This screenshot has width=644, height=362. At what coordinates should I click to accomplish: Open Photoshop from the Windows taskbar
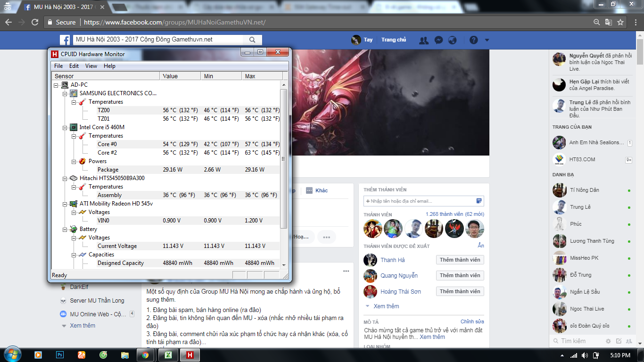click(x=60, y=354)
